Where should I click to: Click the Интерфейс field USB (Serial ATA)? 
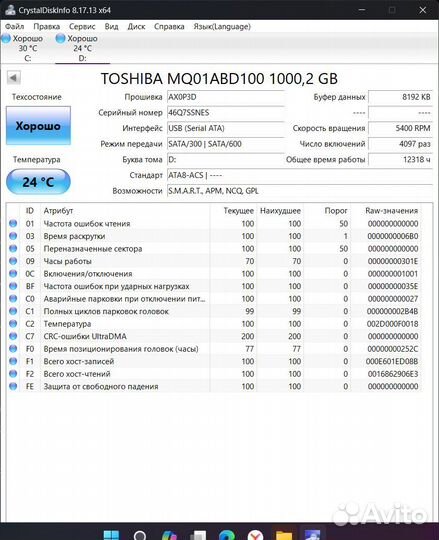pyautogui.click(x=226, y=128)
